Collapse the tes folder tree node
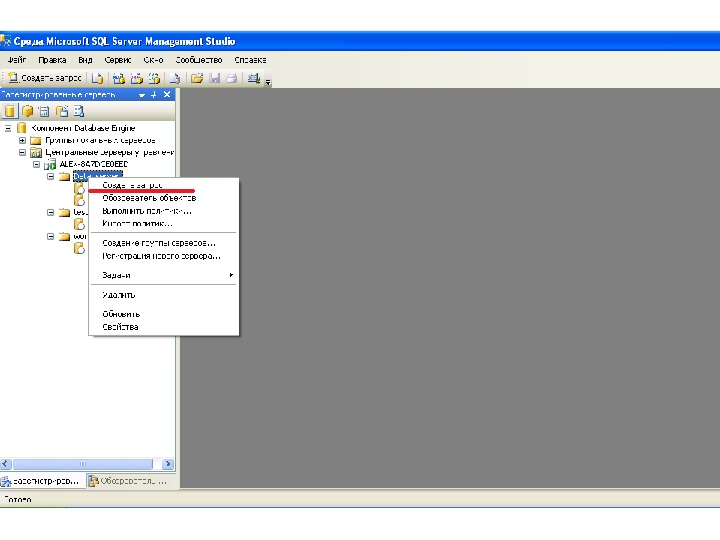 click(x=51, y=212)
